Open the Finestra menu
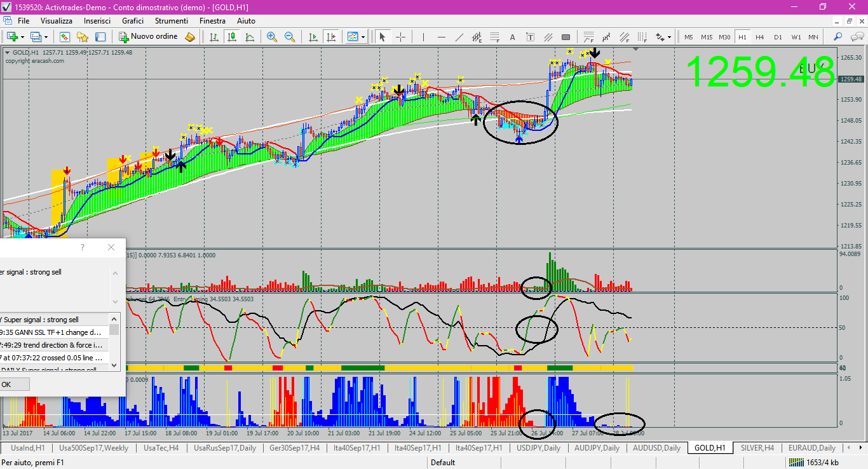 [x=212, y=21]
